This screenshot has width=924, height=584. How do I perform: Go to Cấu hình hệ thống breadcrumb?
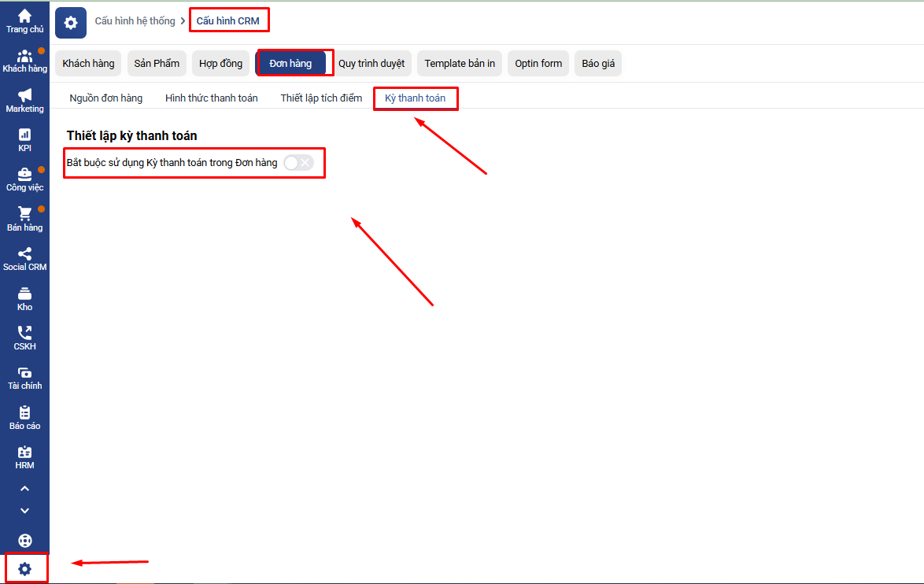point(135,21)
